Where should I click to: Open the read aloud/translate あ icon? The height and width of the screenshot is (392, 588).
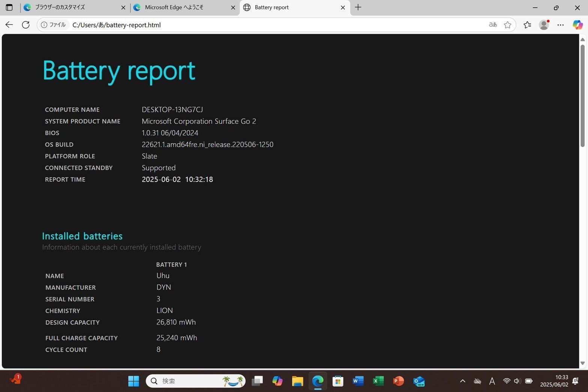point(493,25)
